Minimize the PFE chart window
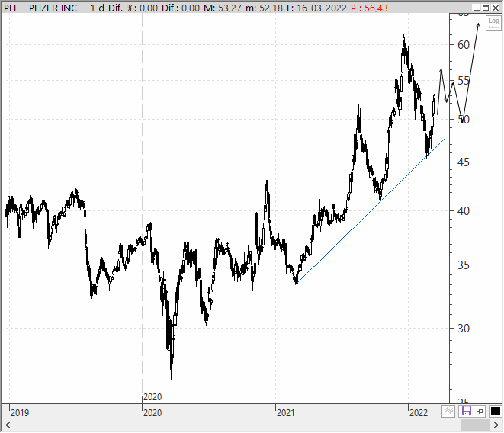504x433 pixels. 477,8
